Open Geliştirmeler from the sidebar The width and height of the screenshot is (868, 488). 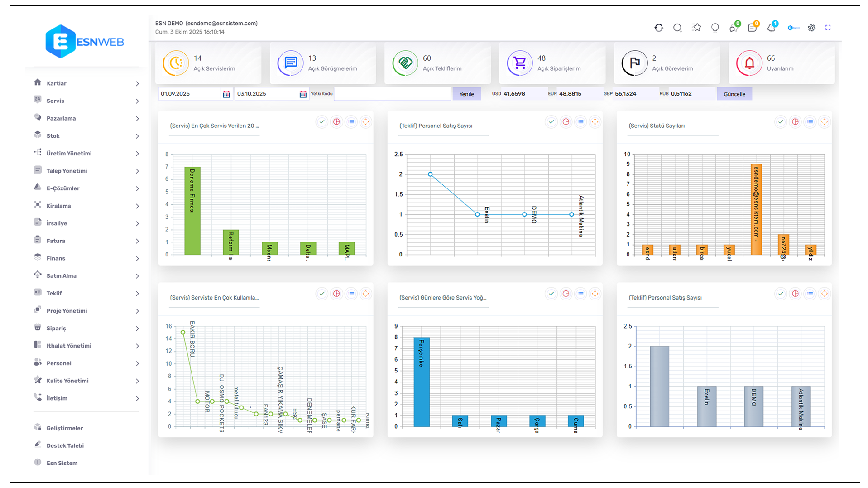(x=64, y=428)
